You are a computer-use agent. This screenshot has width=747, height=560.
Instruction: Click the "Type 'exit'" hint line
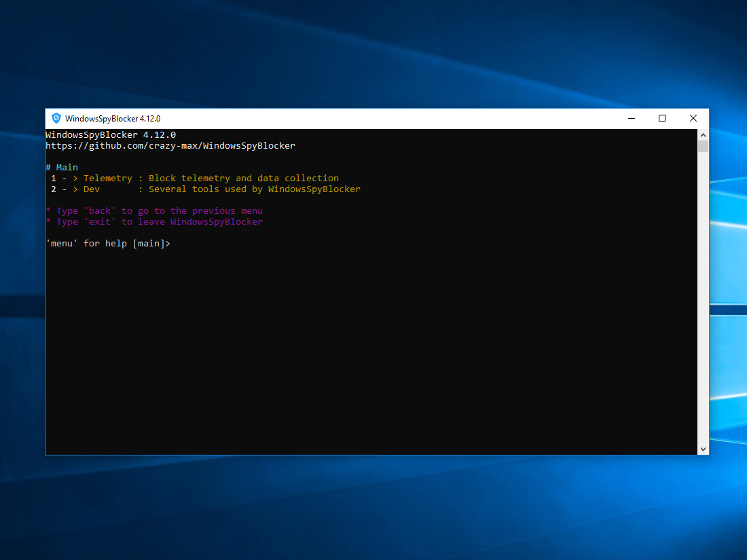click(154, 222)
